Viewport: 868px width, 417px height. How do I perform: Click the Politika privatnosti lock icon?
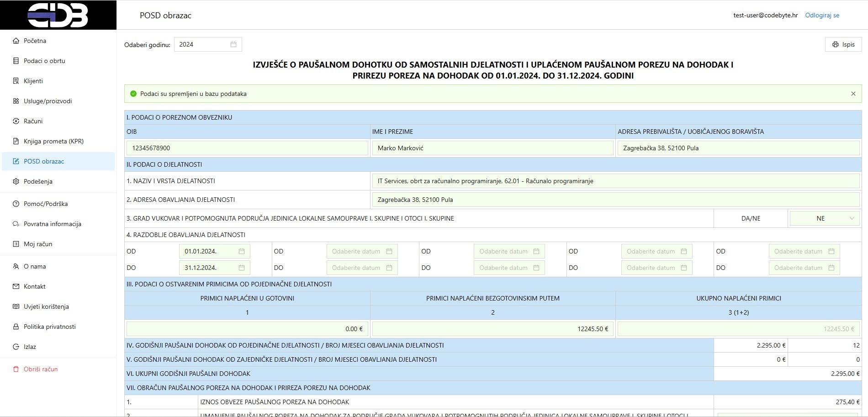pyautogui.click(x=16, y=327)
